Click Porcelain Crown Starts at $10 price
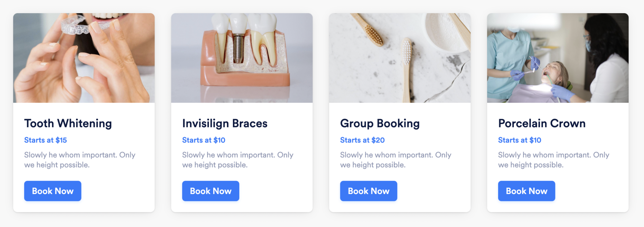 (519, 140)
